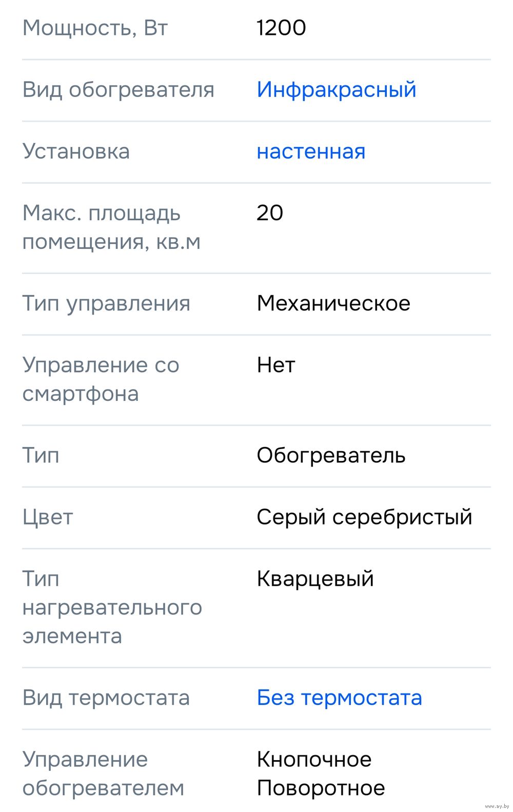Click the 1200 power value

(281, 28)
